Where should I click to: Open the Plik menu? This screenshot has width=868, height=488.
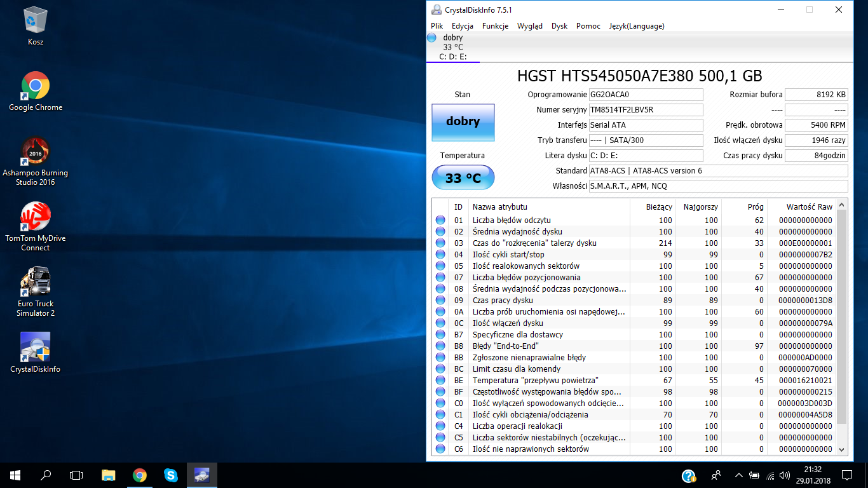point(437,26)
